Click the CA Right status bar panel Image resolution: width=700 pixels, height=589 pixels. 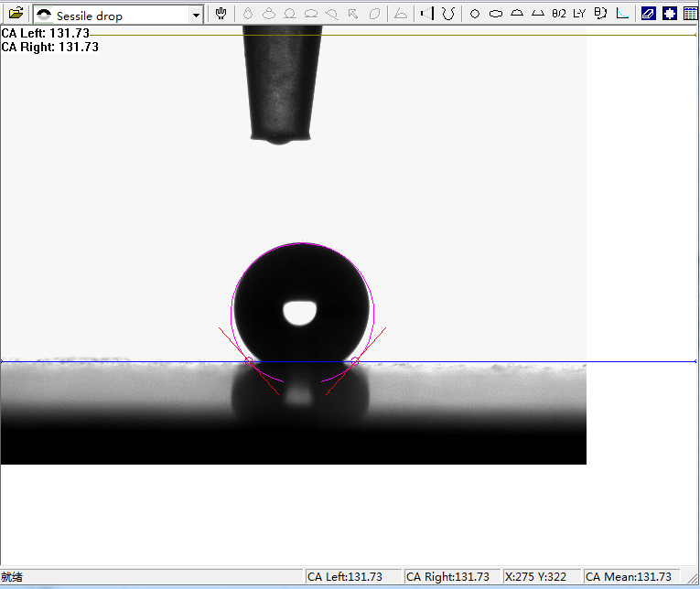click(x=450, y=577)
